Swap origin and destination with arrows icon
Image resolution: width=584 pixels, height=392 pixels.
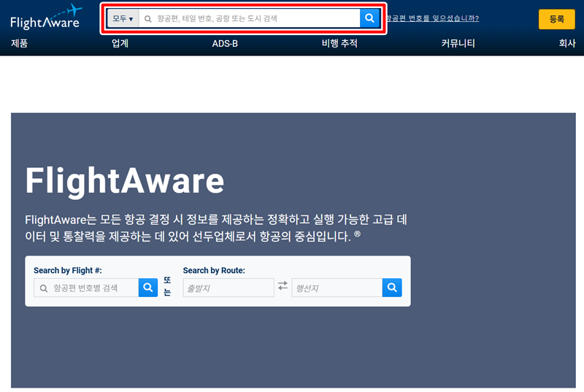283,286
